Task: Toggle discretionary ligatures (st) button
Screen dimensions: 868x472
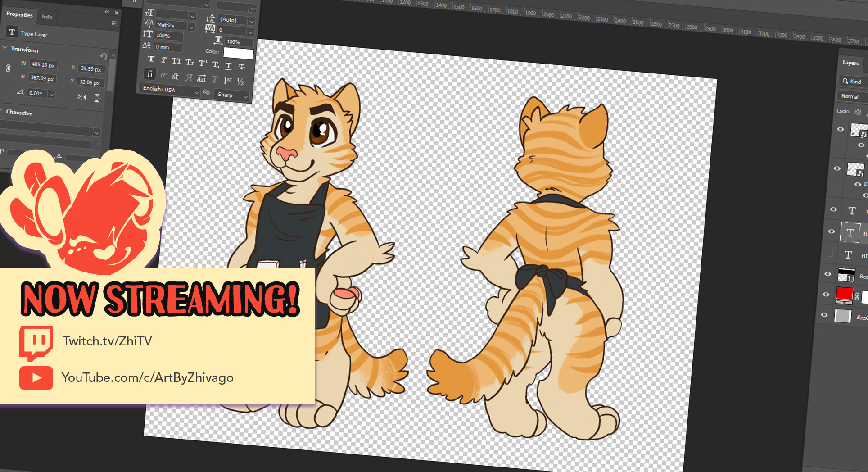Action: 176,76
